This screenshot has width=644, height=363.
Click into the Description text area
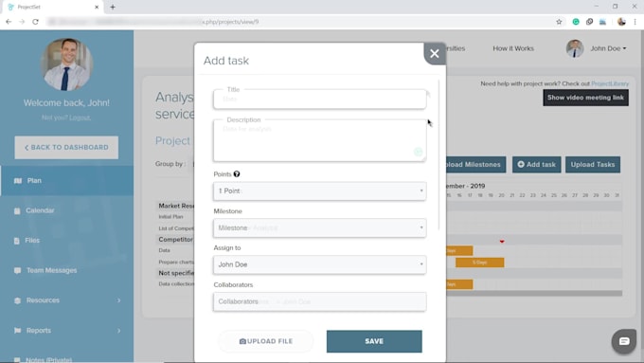[x=319, y=140]
